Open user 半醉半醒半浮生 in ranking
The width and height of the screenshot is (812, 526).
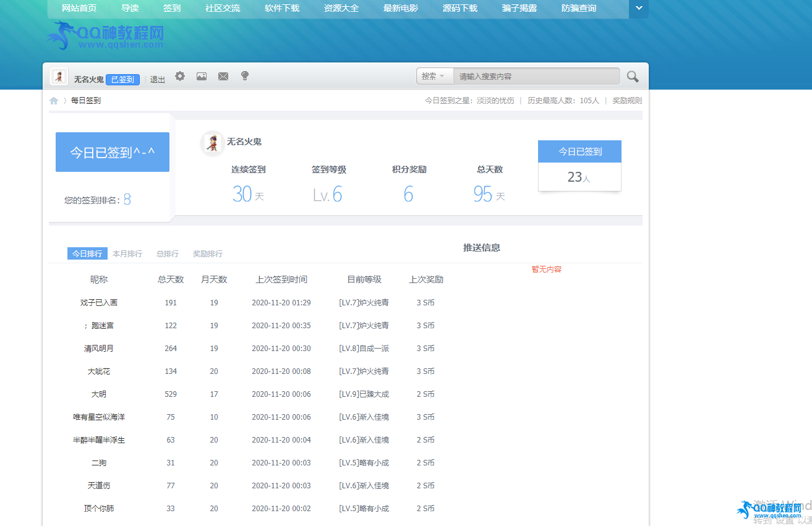99,440
